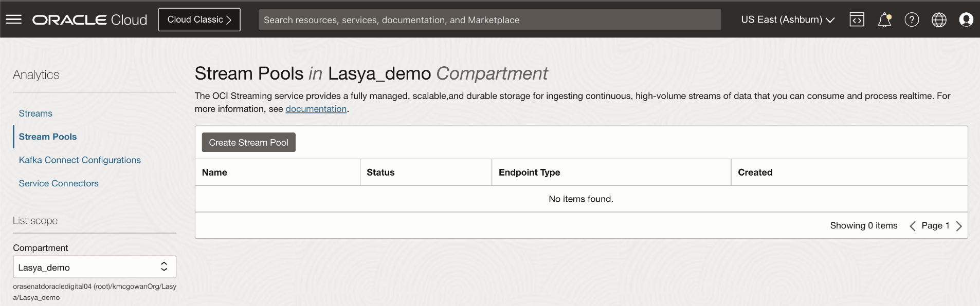Image resolution: width=980 pixels, height=306 pixels.
Task: Click the Analytics sidebar heading
Action: pyautogui.click(x=36, y=75)
